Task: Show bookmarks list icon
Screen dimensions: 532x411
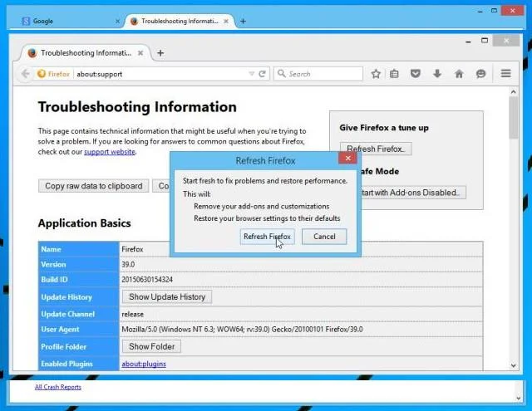Action: (394, 74)
